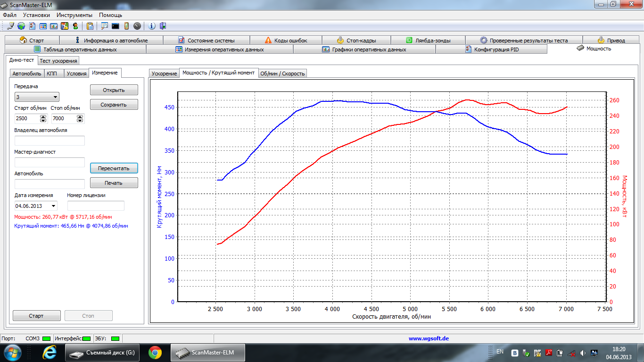Increase the Старт об/мин spinner value

(43, 116)
